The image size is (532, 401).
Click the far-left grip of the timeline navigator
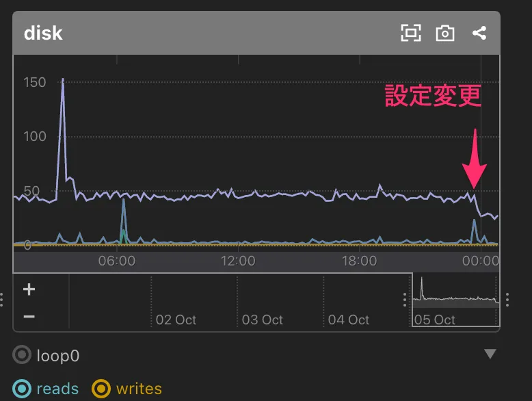pyautogui.click(x=2, y=300)
